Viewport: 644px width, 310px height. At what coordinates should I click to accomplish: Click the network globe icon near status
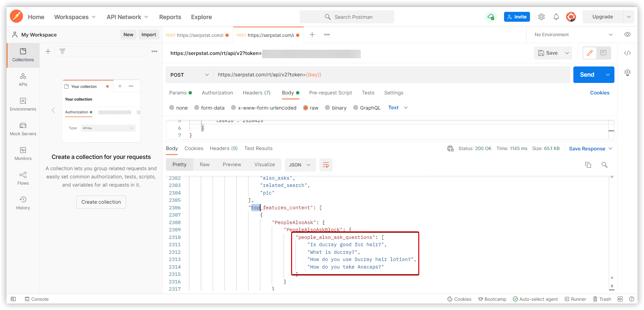pos(450,148)
